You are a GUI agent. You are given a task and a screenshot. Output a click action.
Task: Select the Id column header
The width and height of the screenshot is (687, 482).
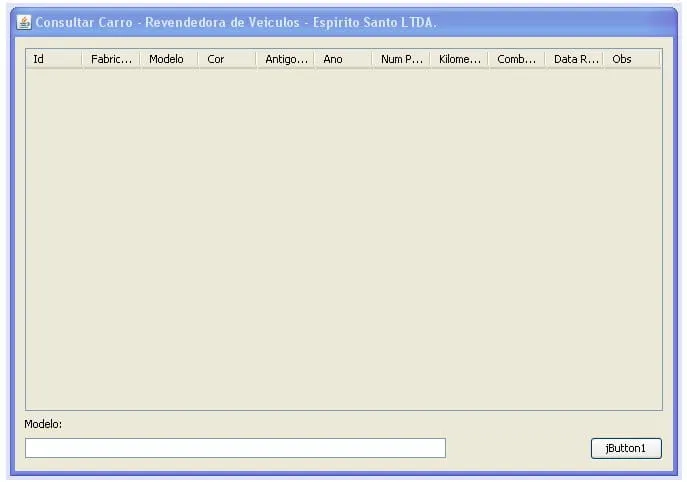click(x=54, y=59)
